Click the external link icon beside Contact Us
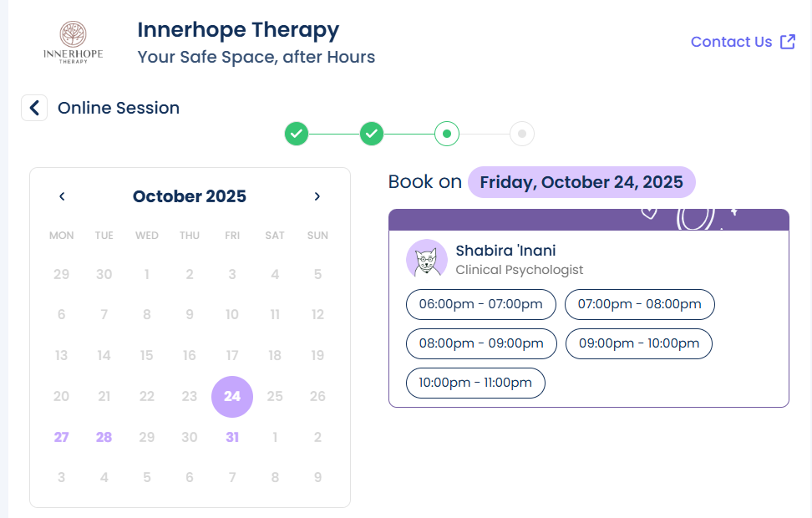 tap(787, 42)
